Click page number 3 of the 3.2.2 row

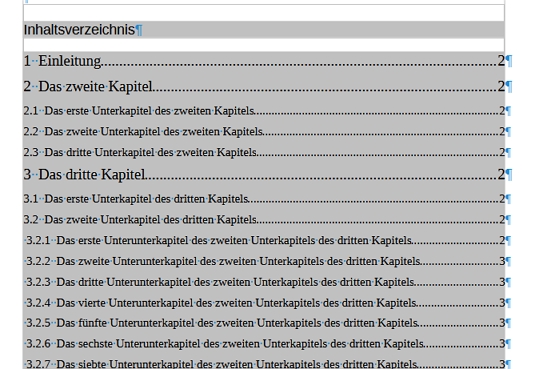click(502, 261)
